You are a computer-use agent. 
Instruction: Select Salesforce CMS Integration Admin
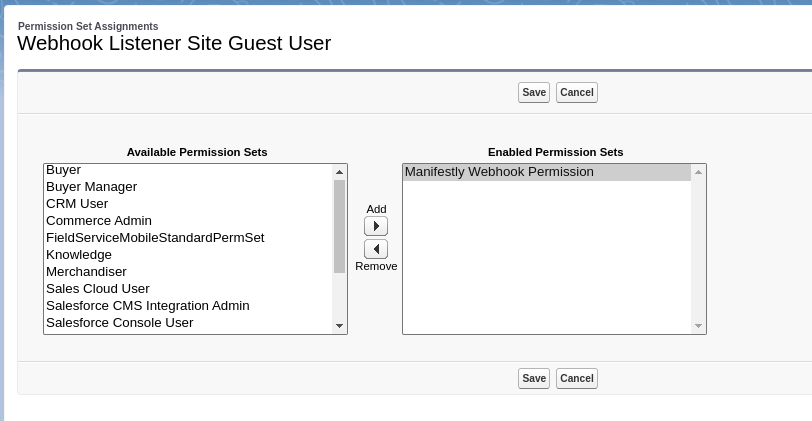click(148, 306)
